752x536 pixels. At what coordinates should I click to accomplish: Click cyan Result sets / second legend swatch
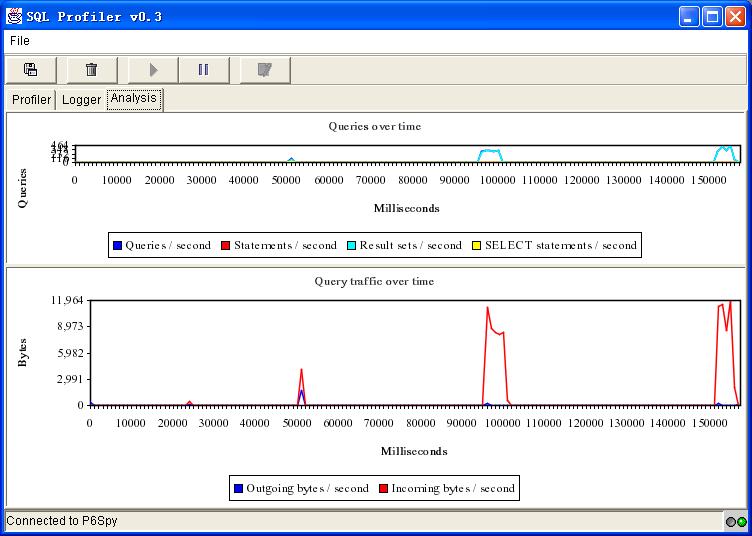point(352,245)
